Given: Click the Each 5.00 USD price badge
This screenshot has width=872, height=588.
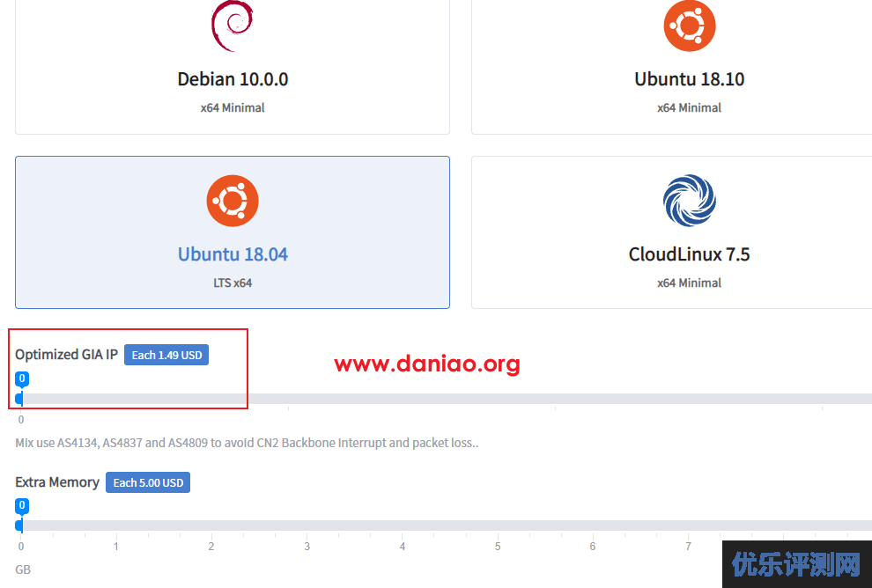Looking at the screenshot, I should (x=148, y=482).
